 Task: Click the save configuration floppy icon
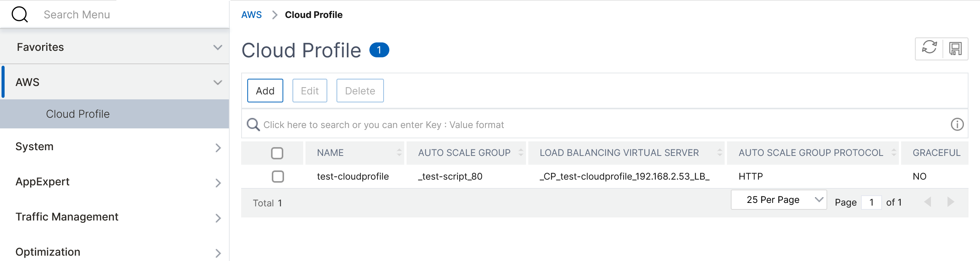point(955,49)
